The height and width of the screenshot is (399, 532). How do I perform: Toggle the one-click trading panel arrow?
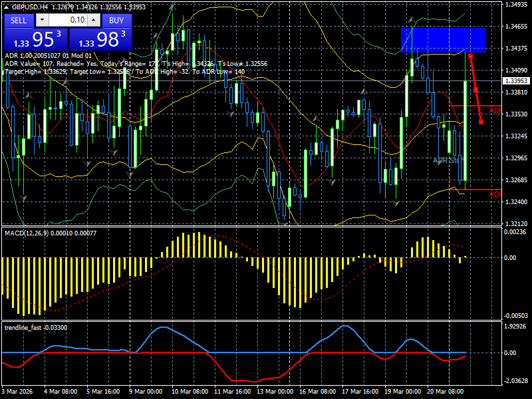coord(7,7)
